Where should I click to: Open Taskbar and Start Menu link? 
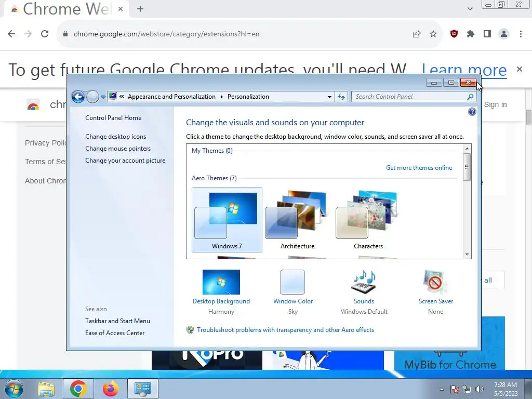pyautogui.click(x=117, y=321)
